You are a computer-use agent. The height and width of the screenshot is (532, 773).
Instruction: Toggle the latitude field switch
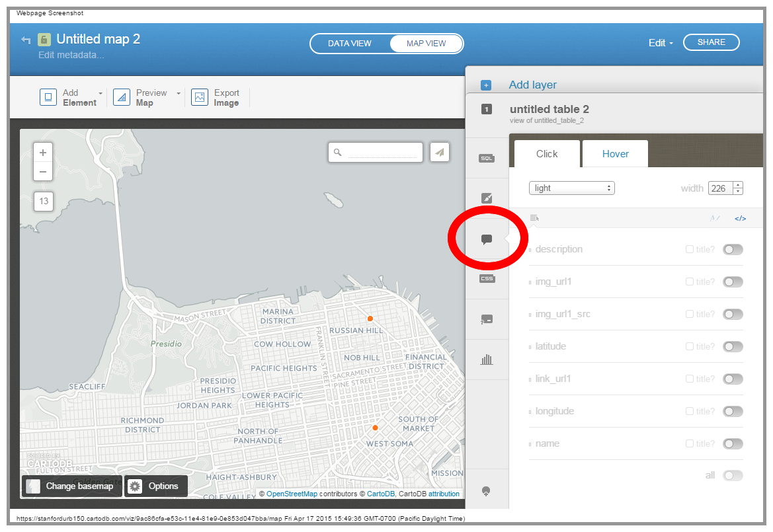coord(733,347)
